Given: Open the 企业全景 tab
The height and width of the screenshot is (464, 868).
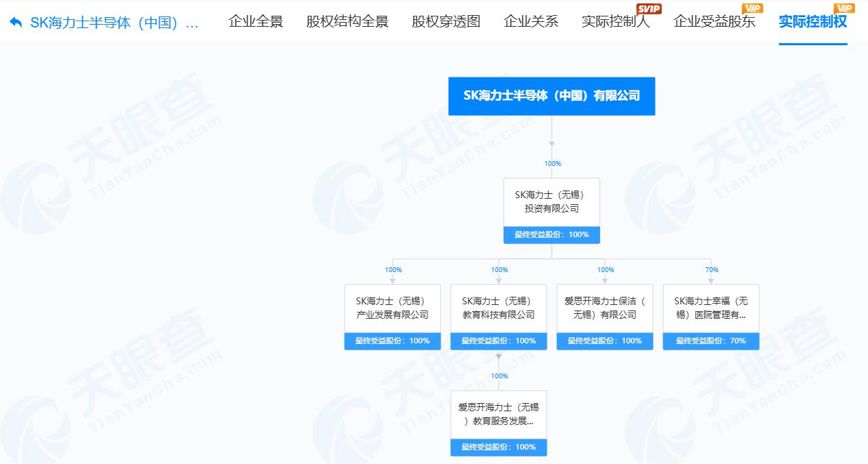Looking at the screenshot, I should point(256,21).
